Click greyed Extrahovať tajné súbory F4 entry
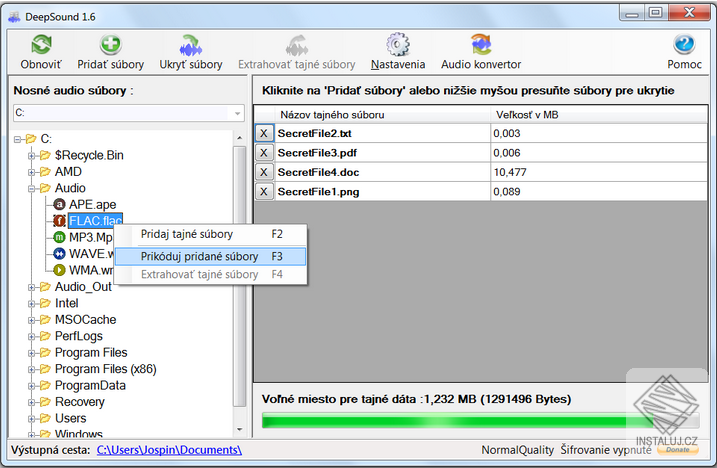 tap(210, 274)
